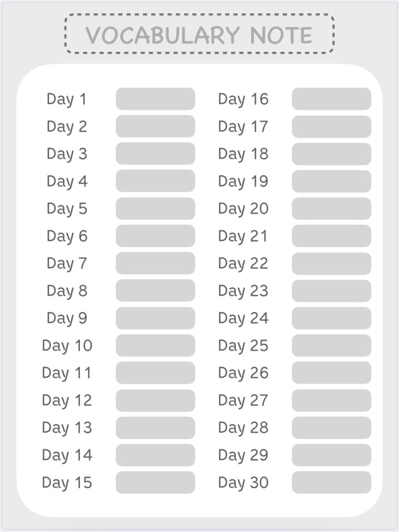This screenshot has width=399, height=532.
Task: Tap the Day 20 label
Action: (243, 208)
